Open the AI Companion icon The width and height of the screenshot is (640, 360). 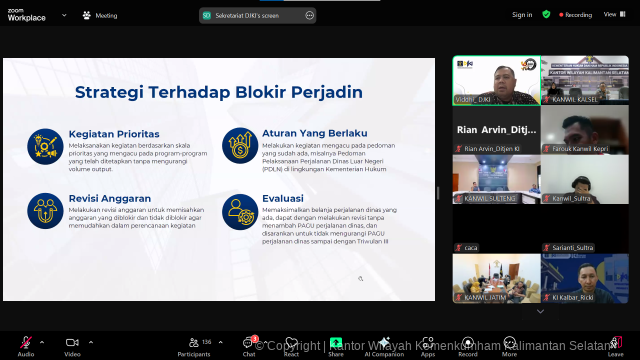384,342
